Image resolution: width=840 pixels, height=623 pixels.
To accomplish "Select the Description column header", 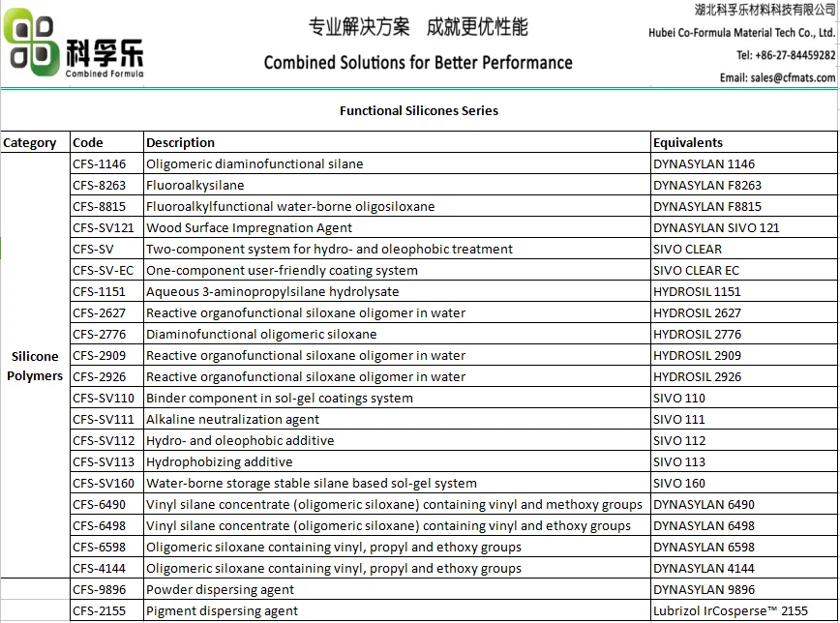I will tap(181, 143).
